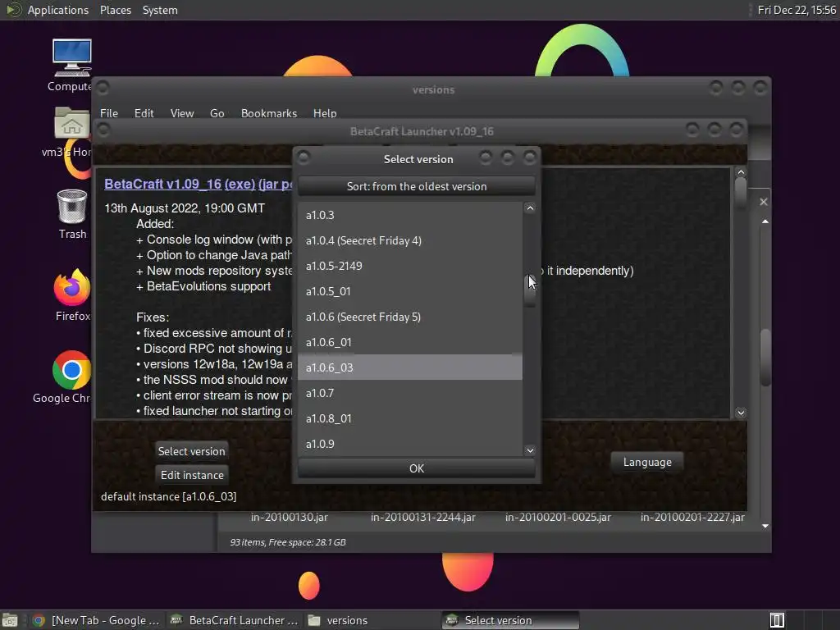Switch to versions taskbar item
This screenshot has height=630, width=840.
tap(371, 620)
